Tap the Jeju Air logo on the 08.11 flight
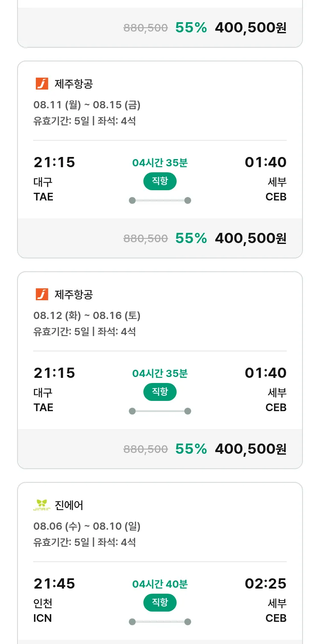The height and width of the screenshot is (644, 320). [42, 84]
